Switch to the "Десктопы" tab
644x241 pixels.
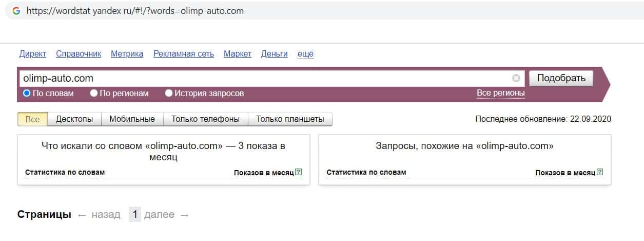pyautogui.click(x=74, y=119)
